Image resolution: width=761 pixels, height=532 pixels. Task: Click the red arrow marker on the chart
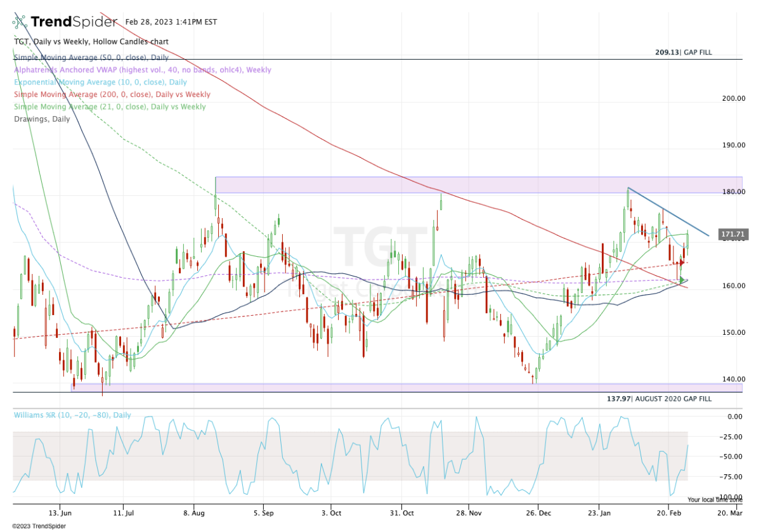682,263
